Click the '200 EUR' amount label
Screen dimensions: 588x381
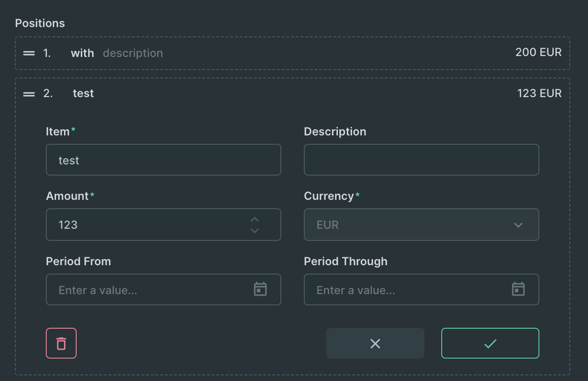pyautogui.click(x=538, y=52)
